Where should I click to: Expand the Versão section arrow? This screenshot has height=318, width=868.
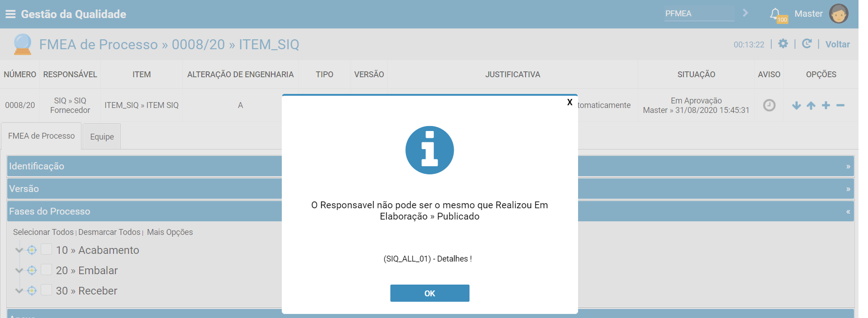848,189
